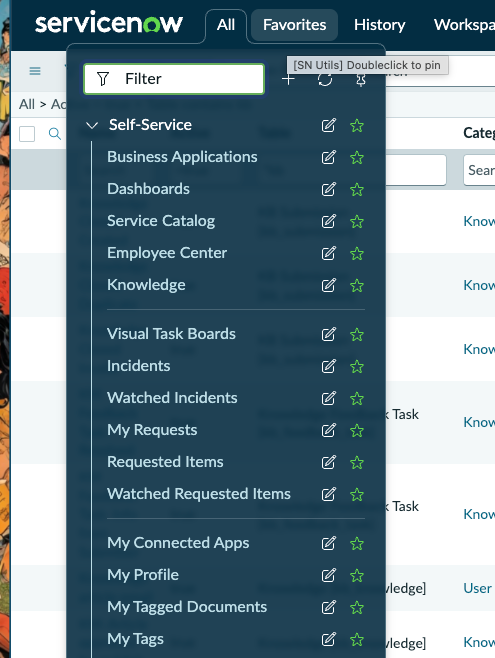The width and height of the screenshot is (495, 658).
Task: Star the Dashboards module
Action: 357,190
